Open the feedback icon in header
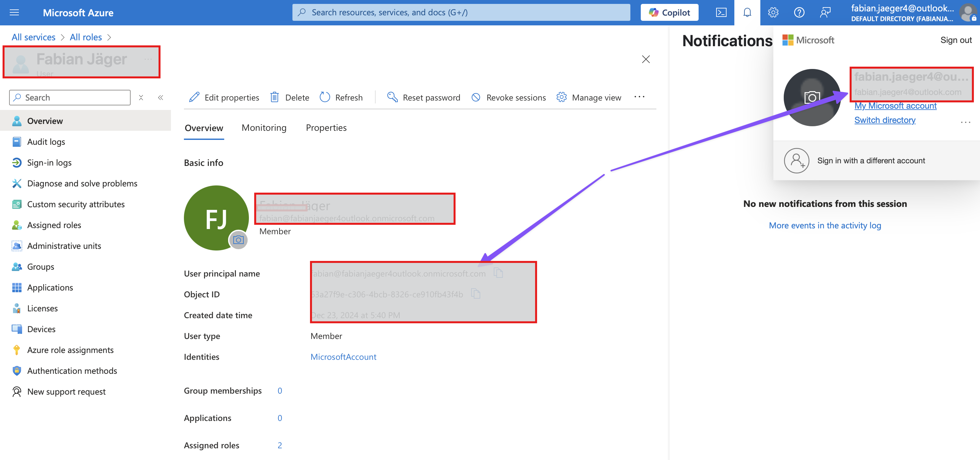 (825, 13)
